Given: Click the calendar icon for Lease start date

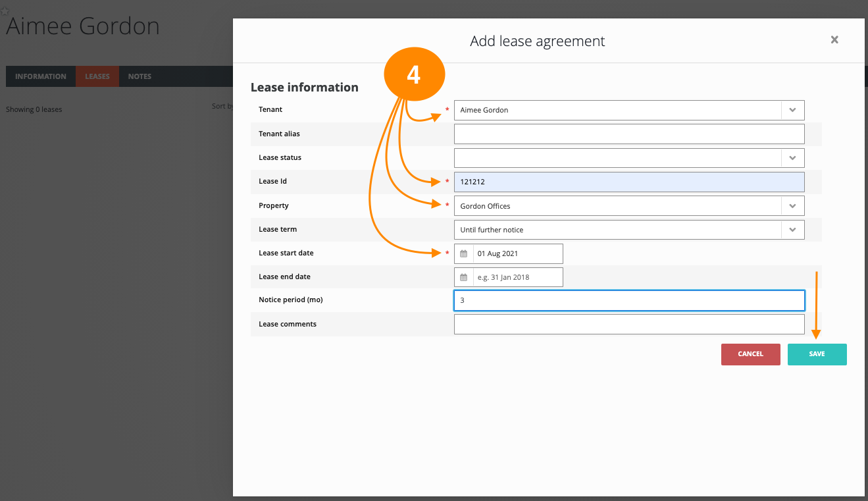Looking at the screenshot, I should (x=463, y=253).
